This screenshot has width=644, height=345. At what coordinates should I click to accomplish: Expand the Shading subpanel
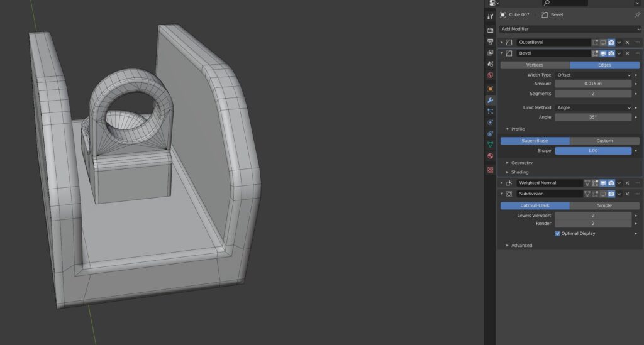(x=508, y=172)
